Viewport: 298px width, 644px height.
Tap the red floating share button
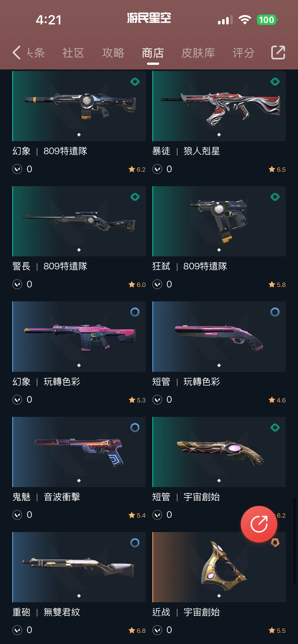tap(259, 524)
